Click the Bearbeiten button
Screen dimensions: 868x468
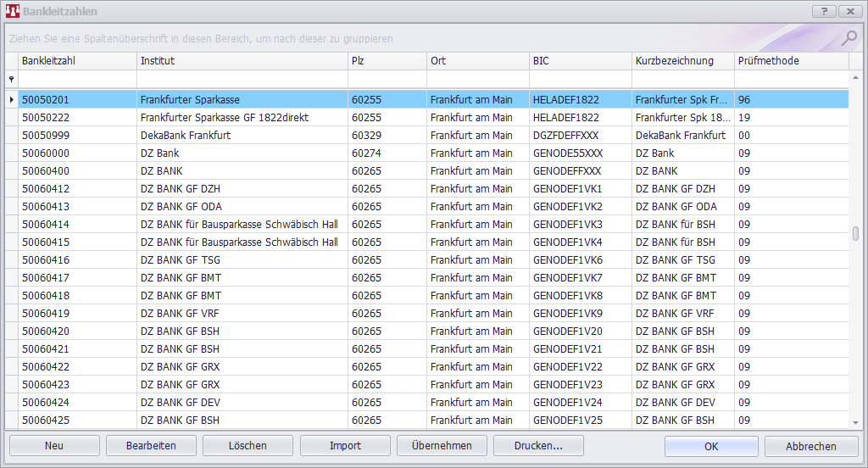tap(151, 446)
